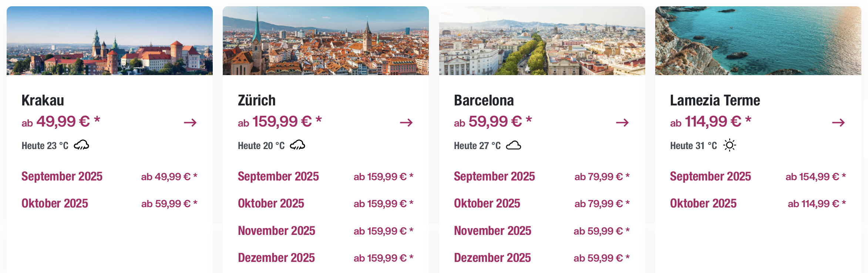Viewport: 868px width, 273px height.
Task: Select Oktober 2025 for Krakau
Action: [110, 203]
